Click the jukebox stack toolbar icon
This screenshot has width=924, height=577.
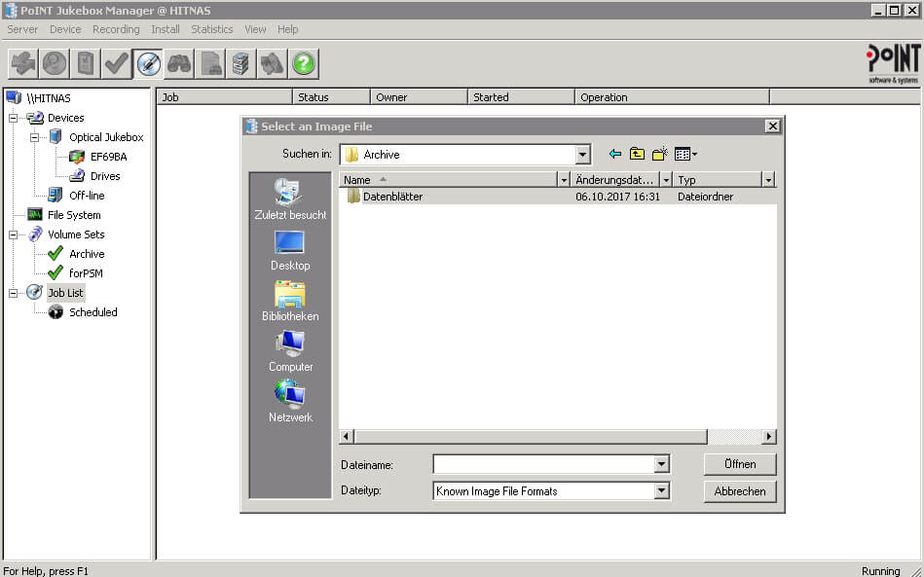241,63
